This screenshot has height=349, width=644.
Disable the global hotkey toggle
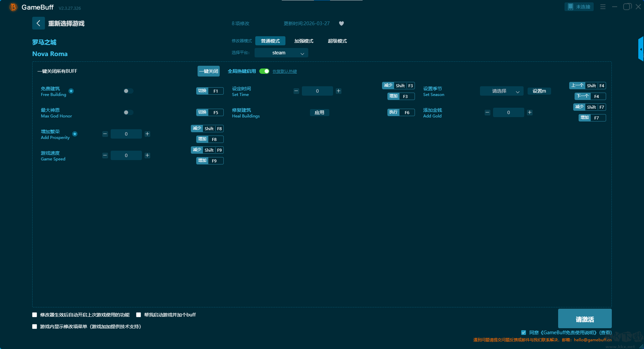(x=264, y=71)
